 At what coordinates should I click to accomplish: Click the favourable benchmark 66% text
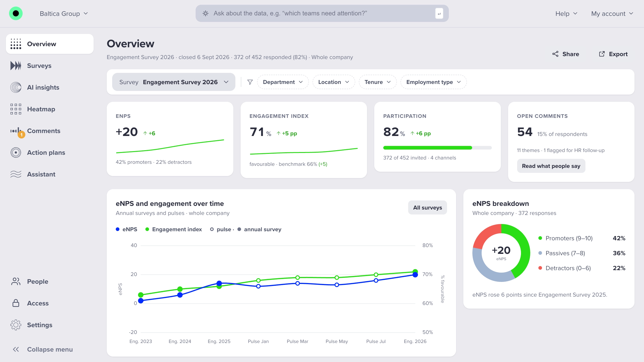point(288,164)
